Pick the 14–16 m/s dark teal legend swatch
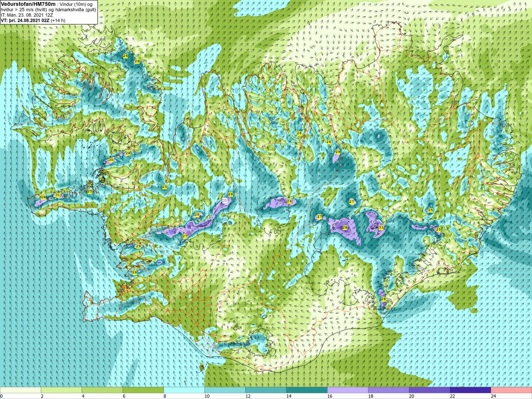 coord(307,390)
